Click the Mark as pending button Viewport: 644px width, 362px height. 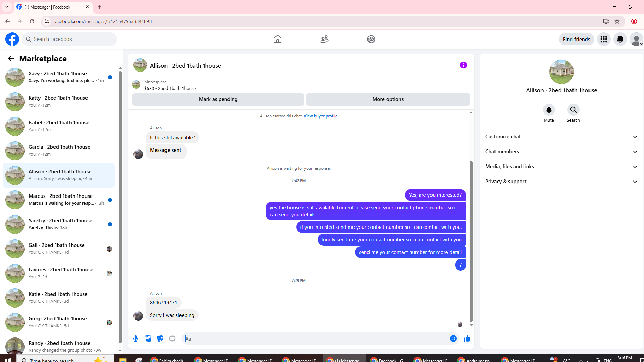[218, 99]
